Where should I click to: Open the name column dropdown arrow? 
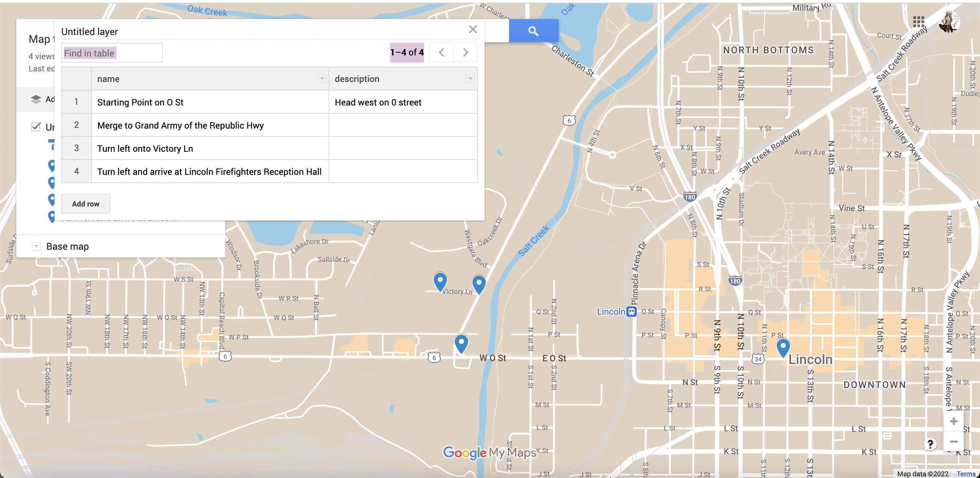[322, 79]
